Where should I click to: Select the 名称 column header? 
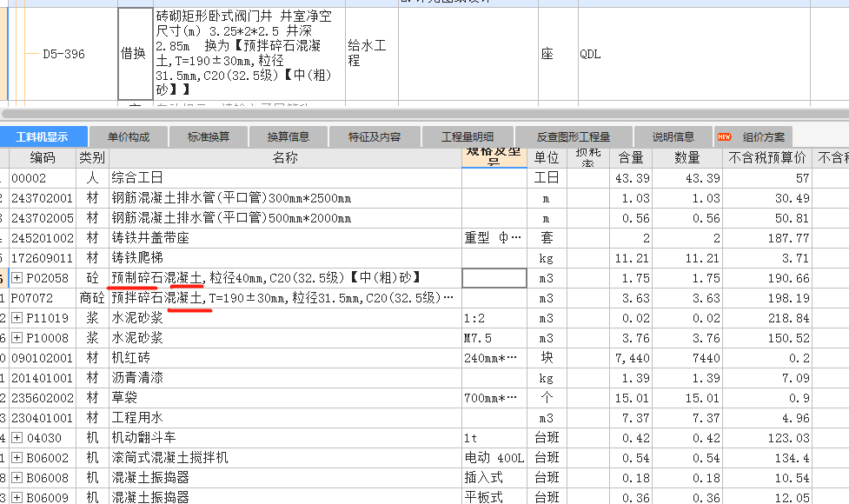coord(285,157)
